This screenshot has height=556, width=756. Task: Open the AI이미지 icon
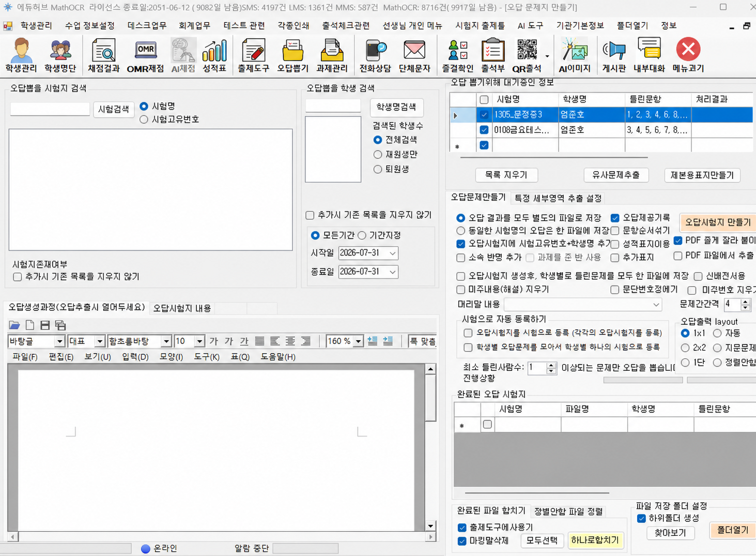point(575,55)
